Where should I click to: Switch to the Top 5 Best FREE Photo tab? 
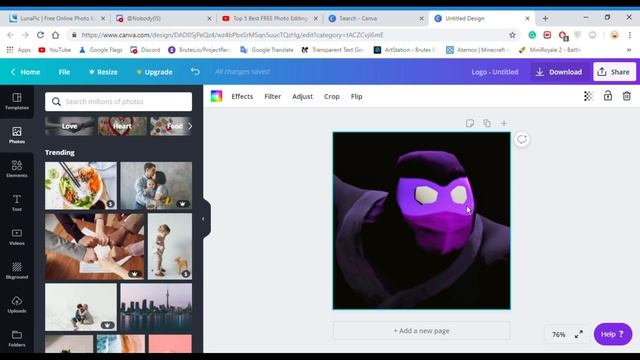pos(270,18)
